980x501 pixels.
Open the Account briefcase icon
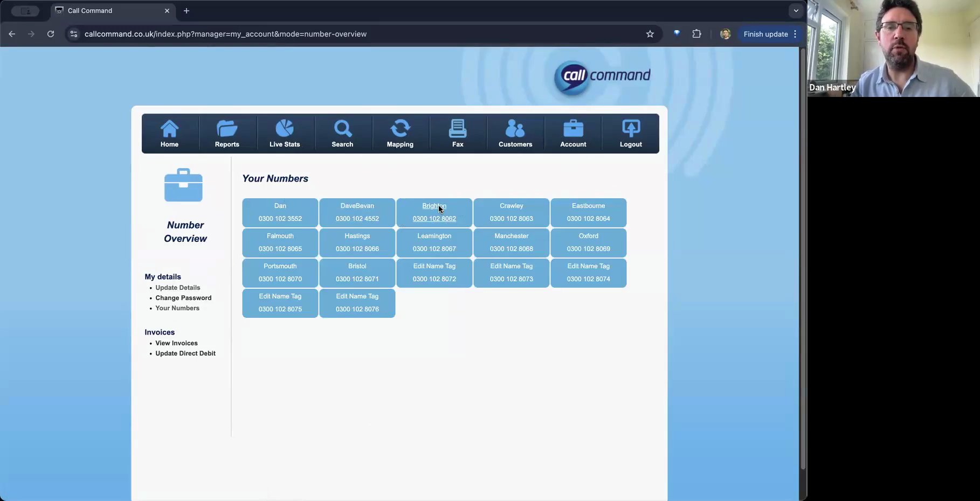573,128
